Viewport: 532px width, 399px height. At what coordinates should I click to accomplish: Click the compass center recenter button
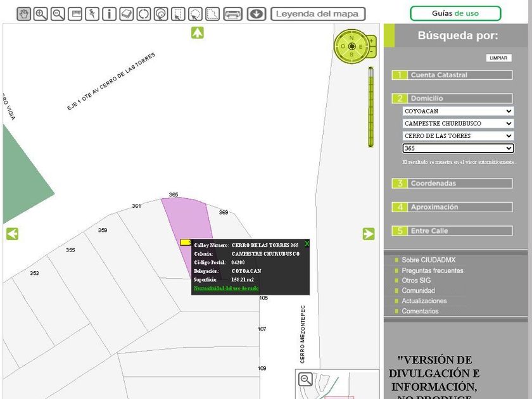(352, 46)
